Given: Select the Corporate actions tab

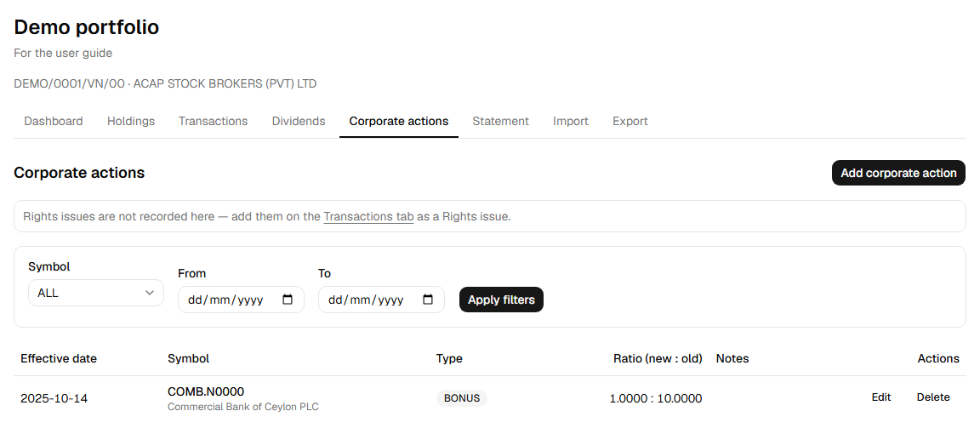Looking at the screenshot, I should pos(399,122).
